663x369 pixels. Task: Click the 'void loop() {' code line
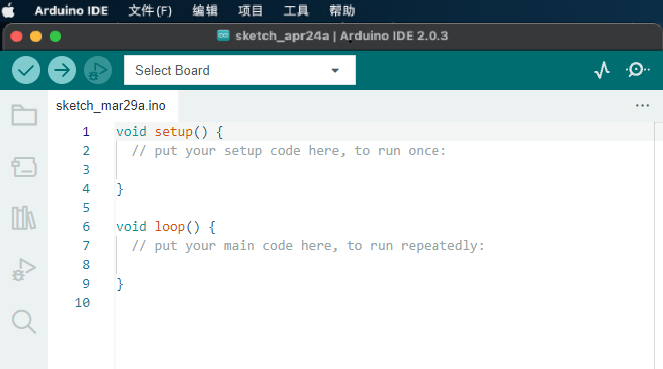pos(166,227)
